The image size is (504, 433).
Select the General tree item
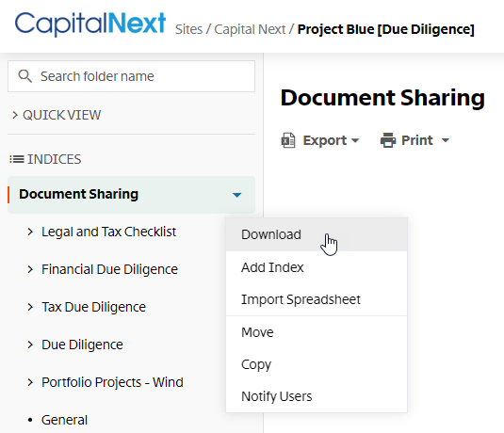tap(64, 420)
